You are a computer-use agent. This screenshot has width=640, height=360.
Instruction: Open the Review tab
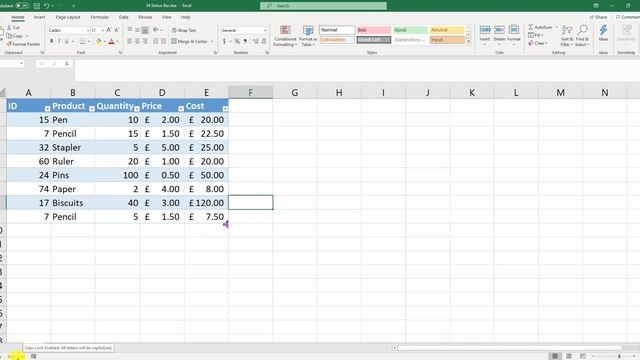145,17
